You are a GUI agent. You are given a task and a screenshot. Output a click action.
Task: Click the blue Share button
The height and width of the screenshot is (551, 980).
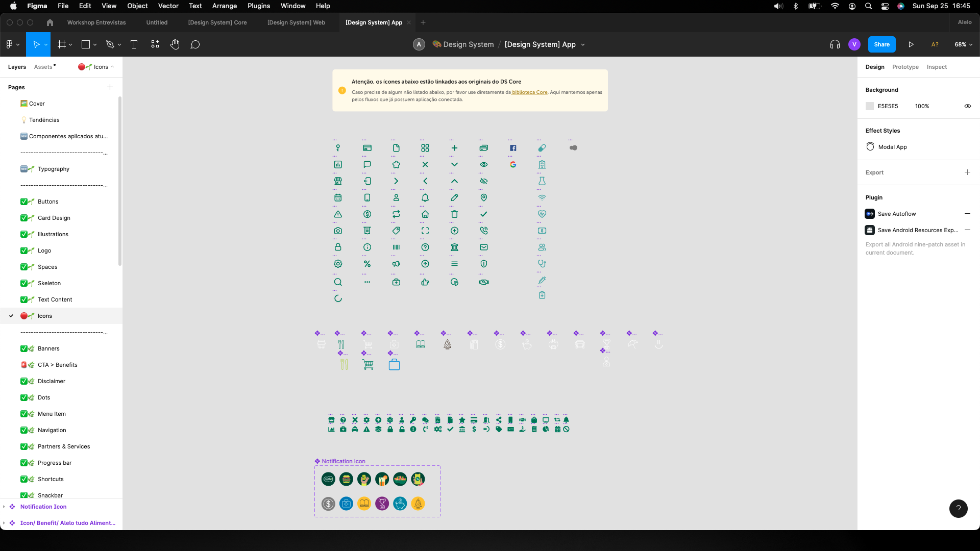[x=881, y=44]
